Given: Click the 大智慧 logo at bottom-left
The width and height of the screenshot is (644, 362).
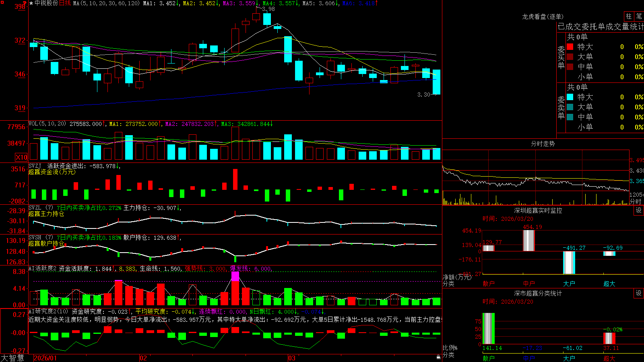Looking at the screenshot, I should tap(12, 358).
